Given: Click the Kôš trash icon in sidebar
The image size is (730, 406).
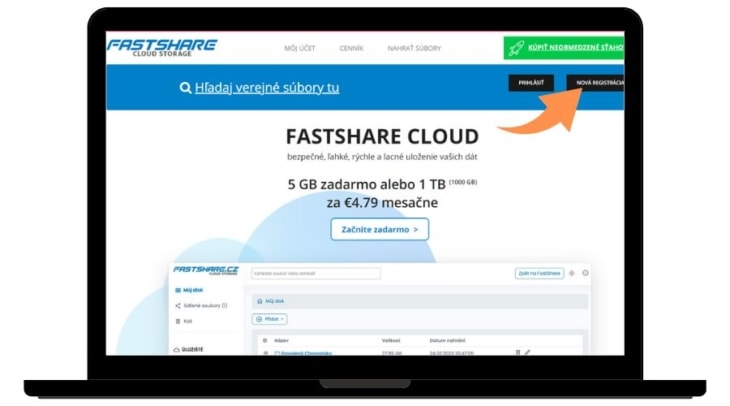Looking at the screenshot, I should (178, 321).
